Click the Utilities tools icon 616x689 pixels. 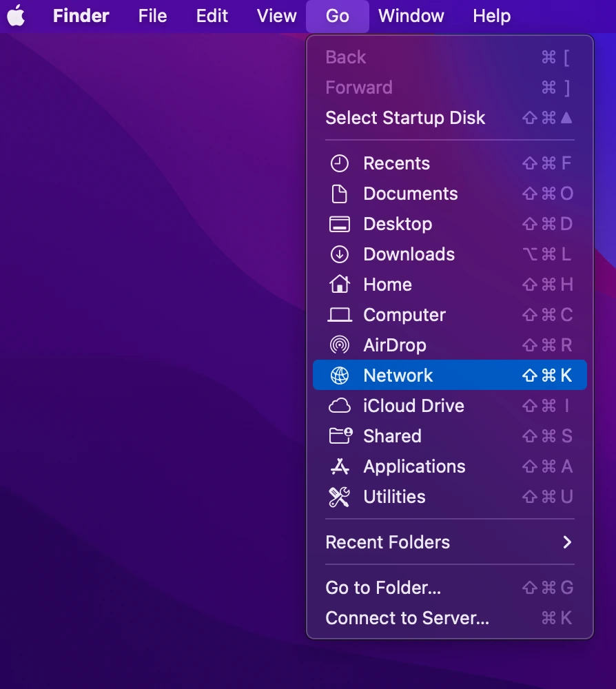pyautogui.click(x=339, y=497)
